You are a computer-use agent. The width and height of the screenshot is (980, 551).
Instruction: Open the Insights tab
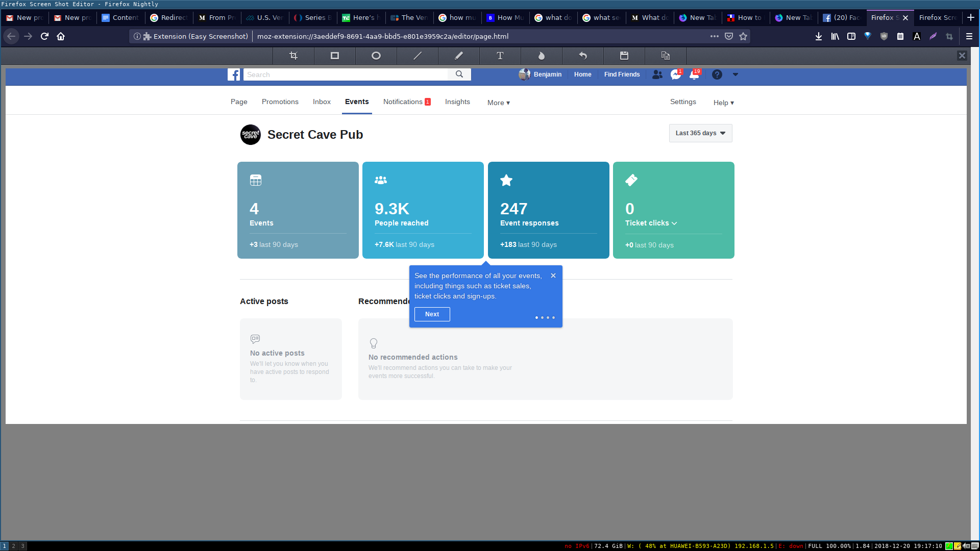coord(457,102)
